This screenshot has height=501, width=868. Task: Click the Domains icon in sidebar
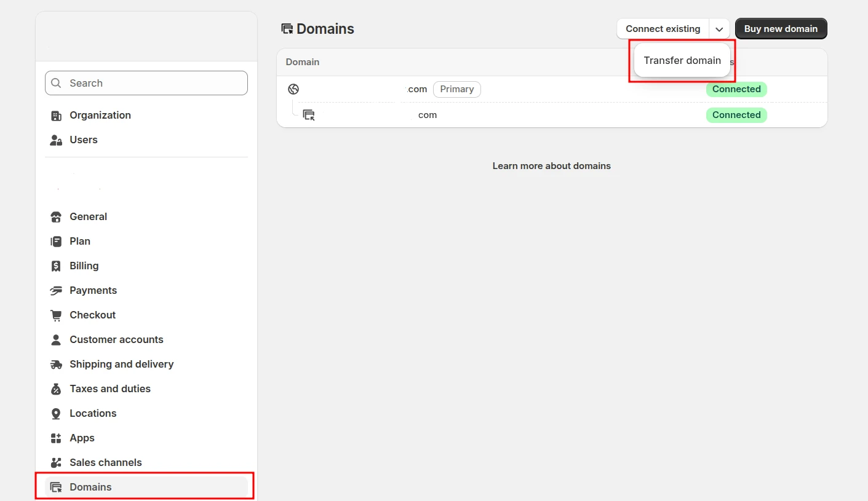tap(56, 487)
